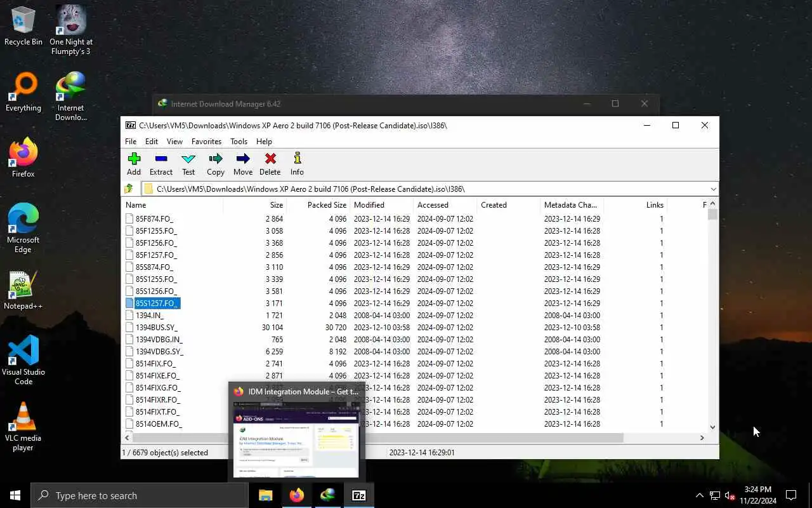Sort by the Created column header
812x508 pixels.
tap(509, 205)
